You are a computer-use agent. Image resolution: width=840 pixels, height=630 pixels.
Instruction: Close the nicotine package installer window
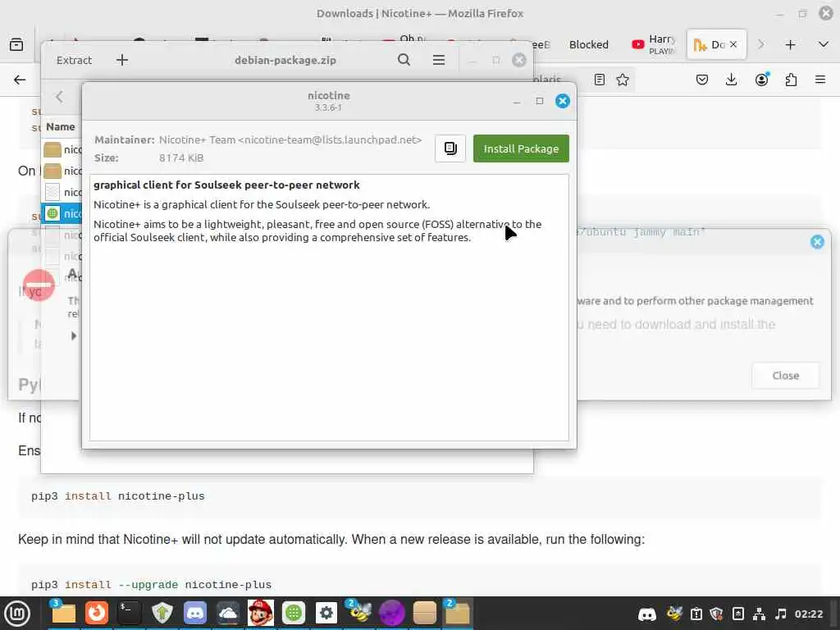click(x=562, y=101)
